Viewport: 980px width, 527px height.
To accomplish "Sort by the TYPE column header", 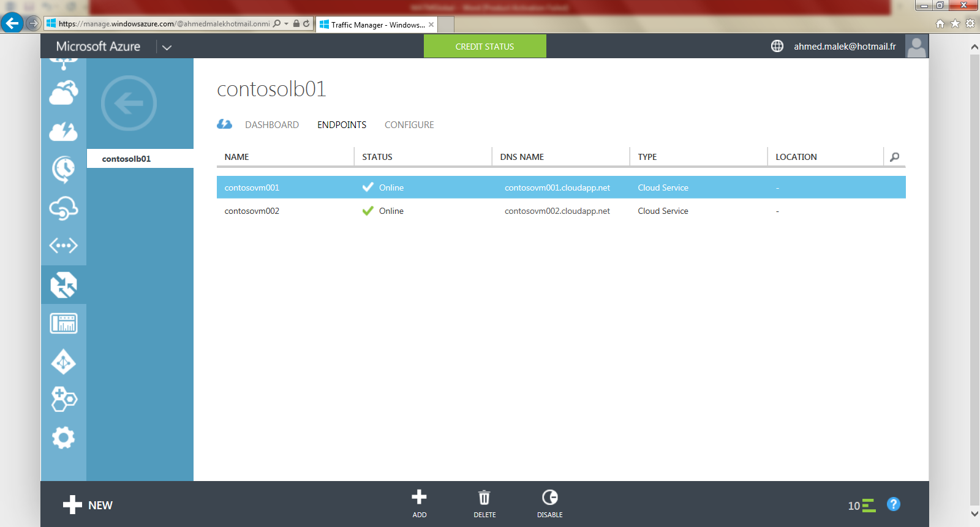I will [x=647, y=157].
